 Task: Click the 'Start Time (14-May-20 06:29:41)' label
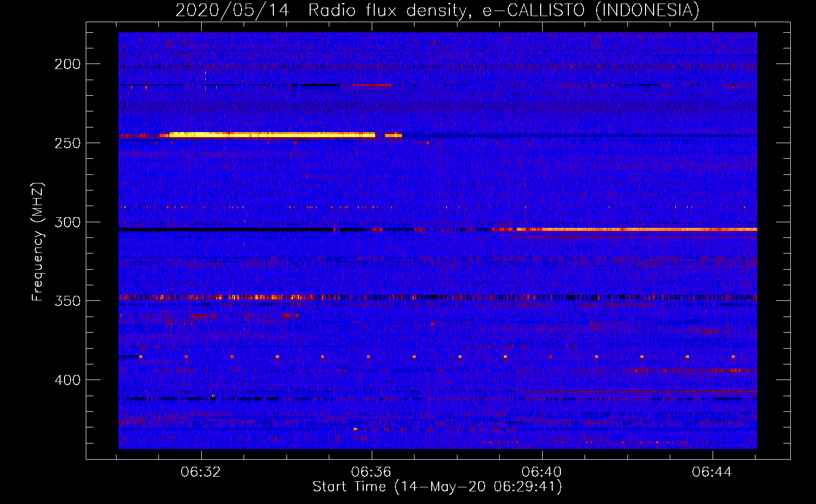pos(437,487)
